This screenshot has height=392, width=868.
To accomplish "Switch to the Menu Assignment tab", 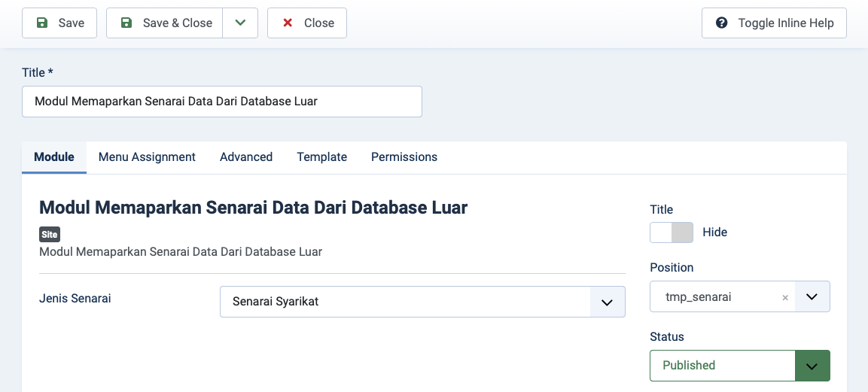I will coord(147,157).
